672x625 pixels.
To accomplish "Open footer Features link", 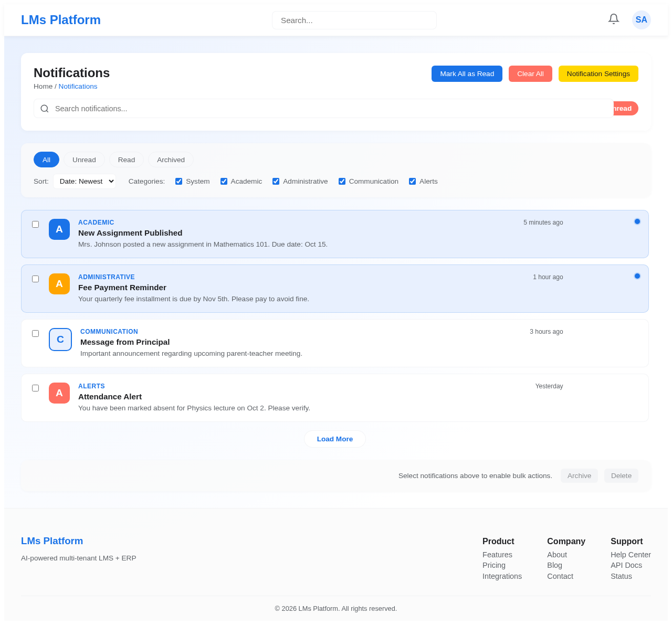I will [x=497, y=555].
